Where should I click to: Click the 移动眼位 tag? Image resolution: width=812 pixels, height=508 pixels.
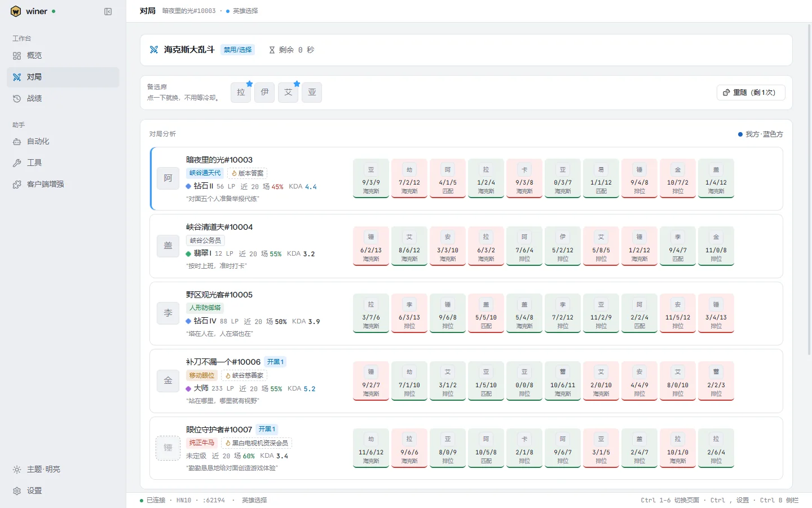(202, 375)
